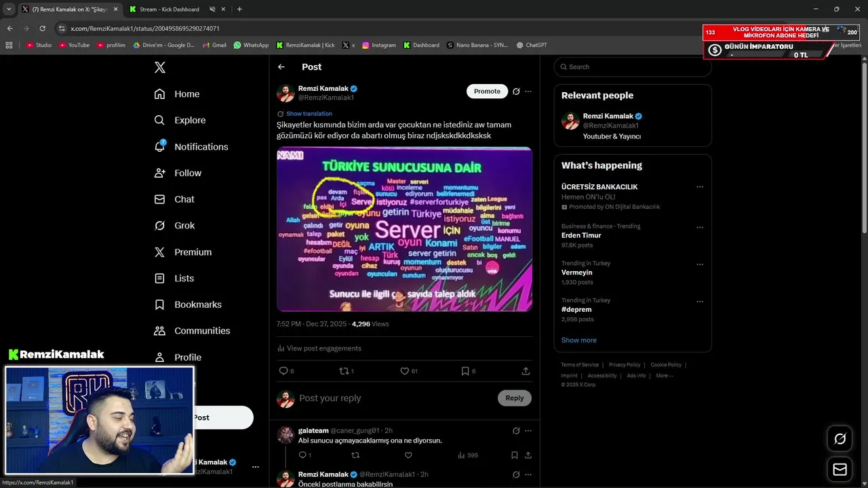868x488 pixels.
Task: Open Grok in the sidebar
Action: (174, 226)
